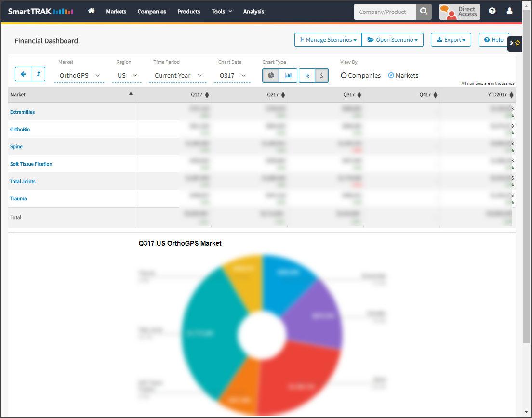Open the help question mark icon
This screenshot has height=418, width=532.
tap(492, 11)
